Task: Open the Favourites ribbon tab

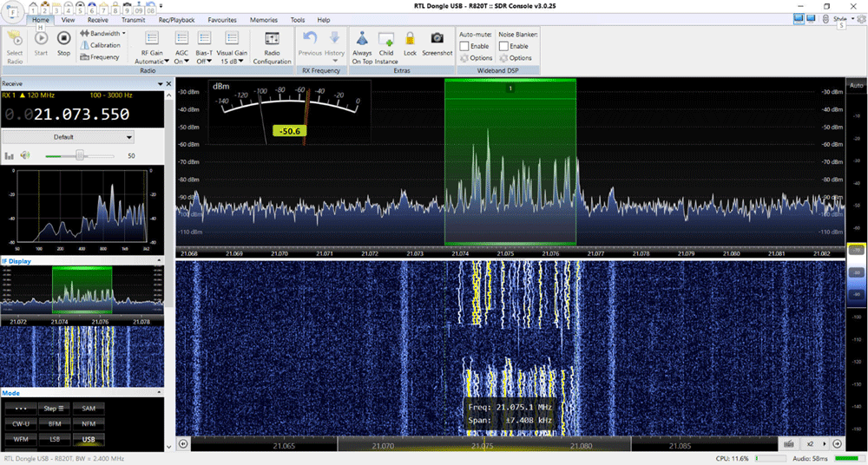Action: [222, 20]
